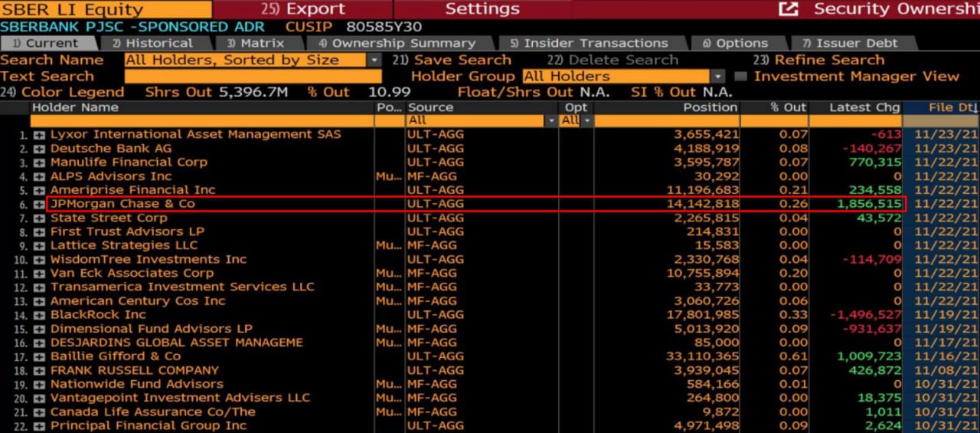Viewport: 980px width, 433px height.
Task: Expand the WisdomTree Investments Inc row
Action: tap(39, 260)
